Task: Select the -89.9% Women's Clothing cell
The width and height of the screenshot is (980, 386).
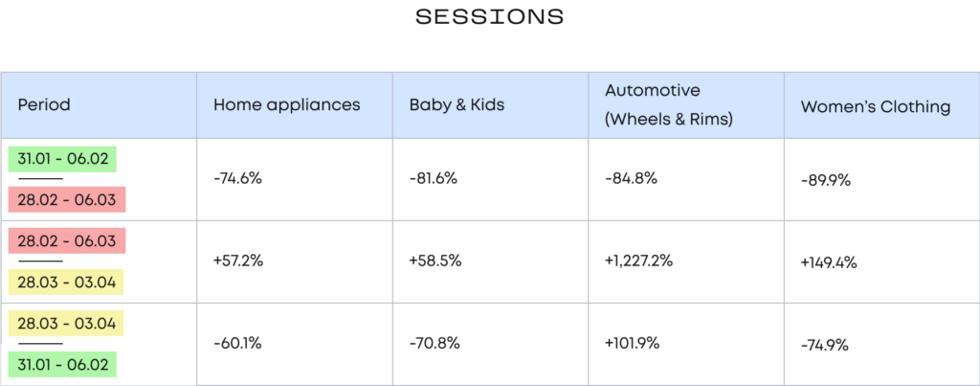Action: (x=824, y=181)
